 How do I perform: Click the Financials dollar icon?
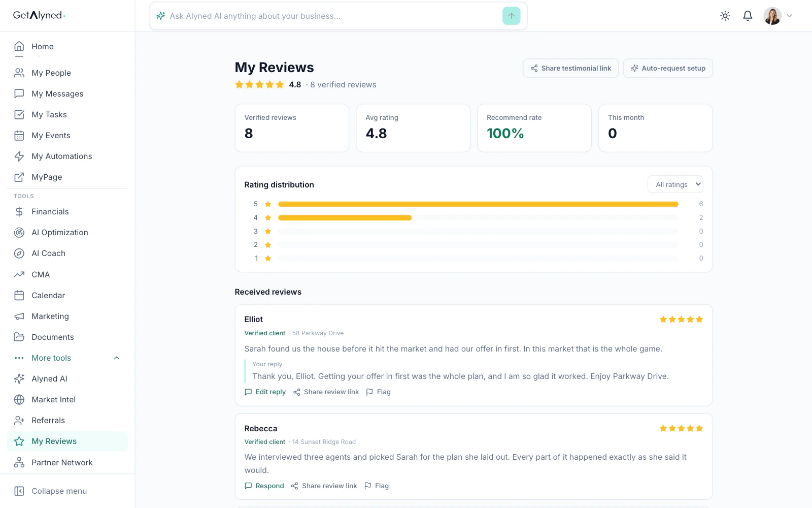coord(19,211)
